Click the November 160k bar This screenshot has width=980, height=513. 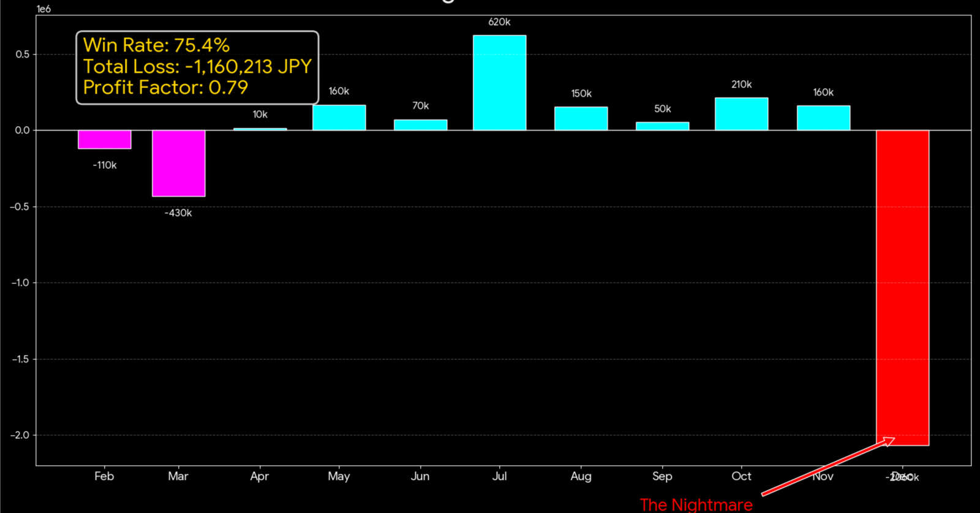click(823, 118)
